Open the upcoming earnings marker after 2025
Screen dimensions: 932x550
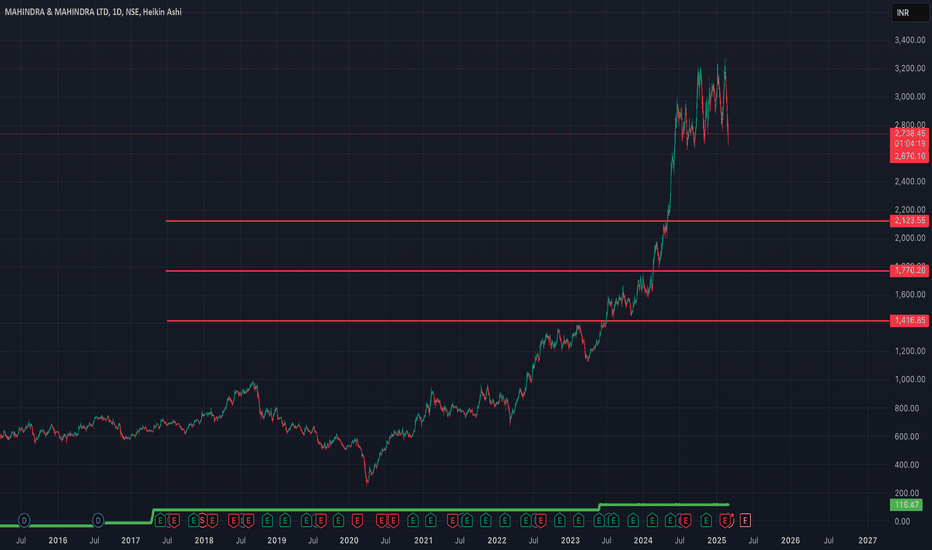745,520
